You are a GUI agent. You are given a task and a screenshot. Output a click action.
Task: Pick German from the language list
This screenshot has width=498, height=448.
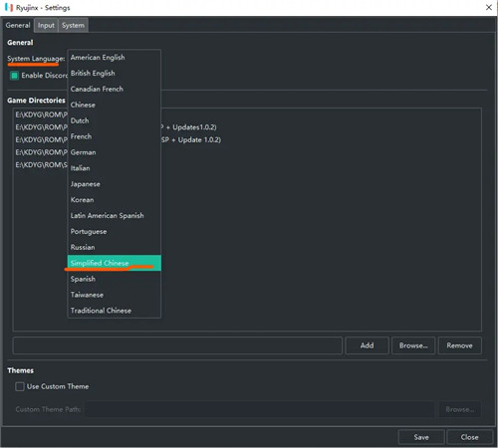point(115,152)
